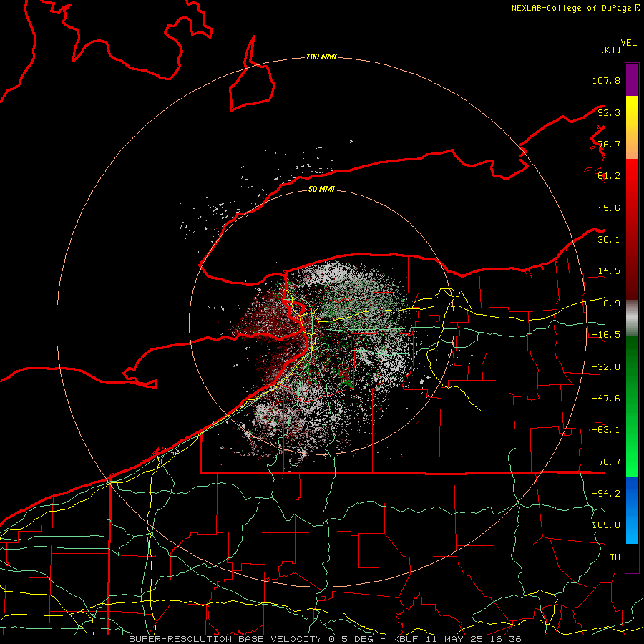Screen dimensions: 644x644
Task: Click the 107.8 scale value
Action: pyautogui.click(x=606, y=80)
